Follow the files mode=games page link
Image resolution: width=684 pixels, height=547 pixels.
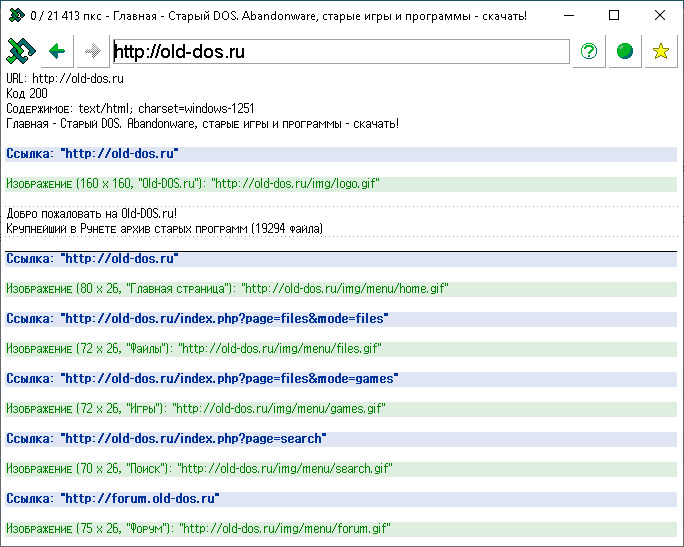click(229, 379)
